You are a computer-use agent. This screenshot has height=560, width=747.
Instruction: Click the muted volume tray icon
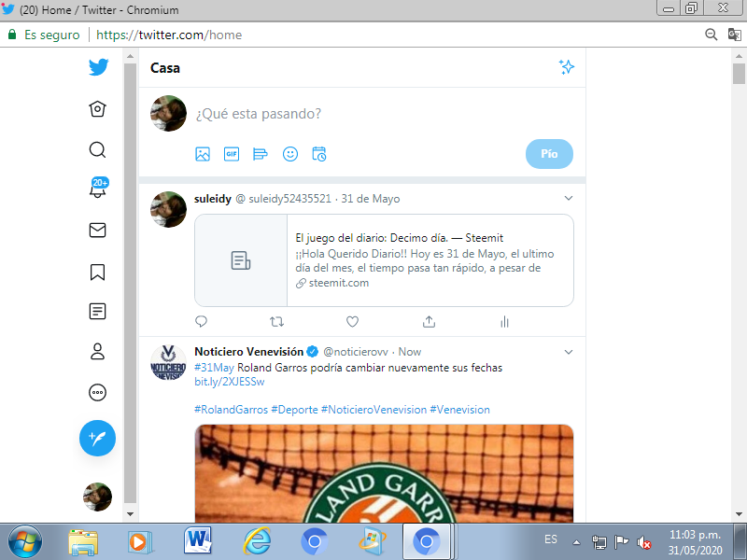(644, 542)
